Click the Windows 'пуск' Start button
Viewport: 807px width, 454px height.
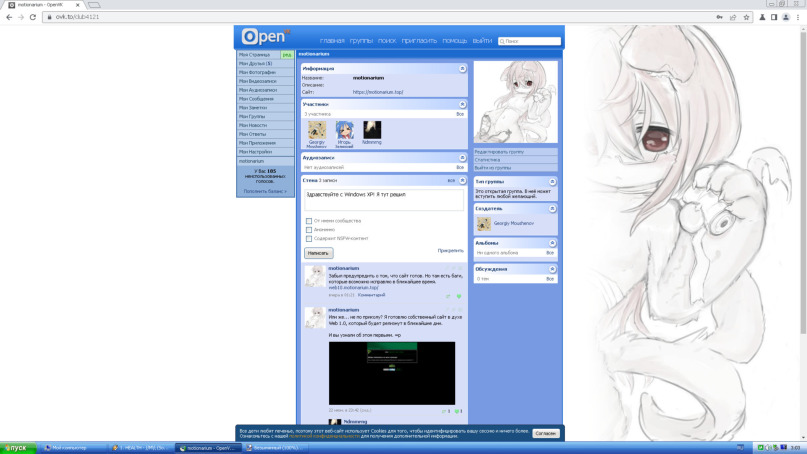click(x=17, y=448)
